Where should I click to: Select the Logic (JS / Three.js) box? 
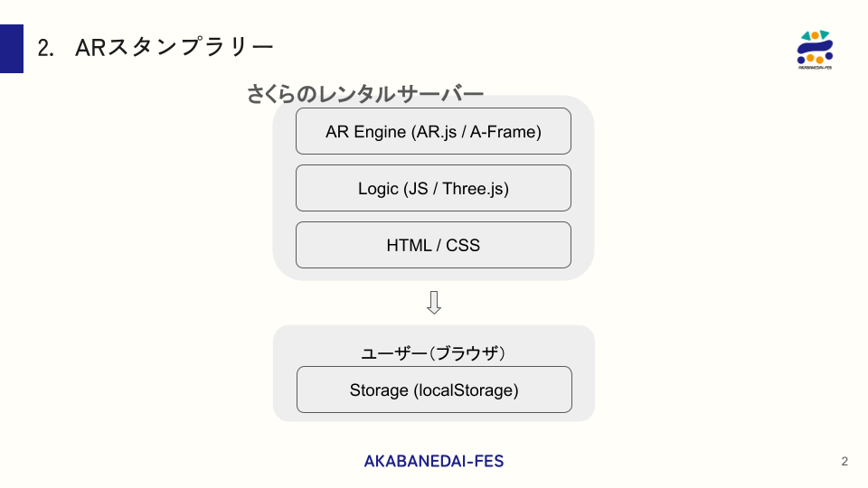click(x=433, y=189)
